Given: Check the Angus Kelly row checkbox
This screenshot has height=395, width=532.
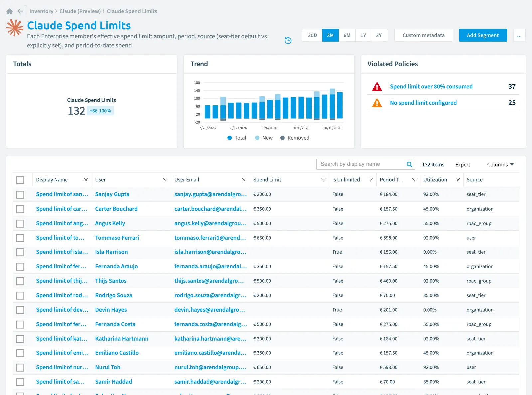Looking at the screenshot, I should 20,224.
